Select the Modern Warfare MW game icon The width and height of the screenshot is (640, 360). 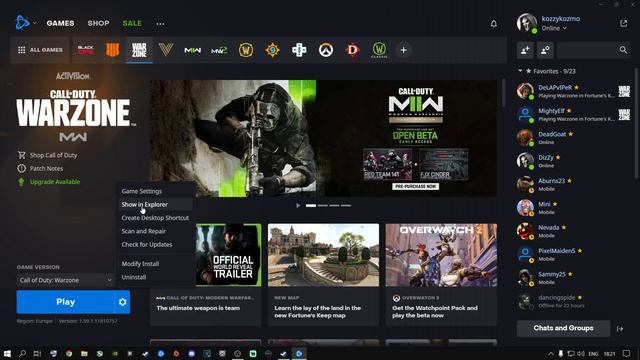tap(193, 50)
